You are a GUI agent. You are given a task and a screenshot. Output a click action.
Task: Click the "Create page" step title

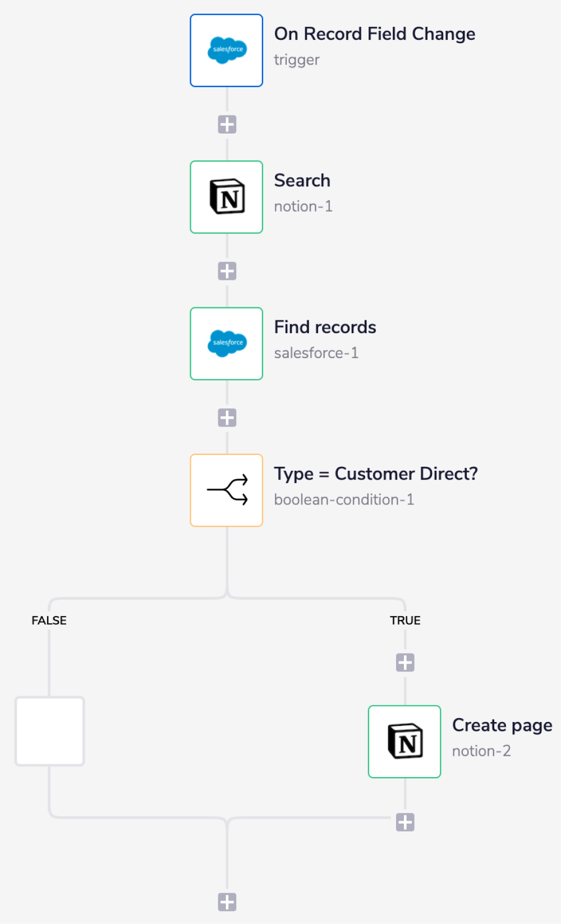click(502, 725)
